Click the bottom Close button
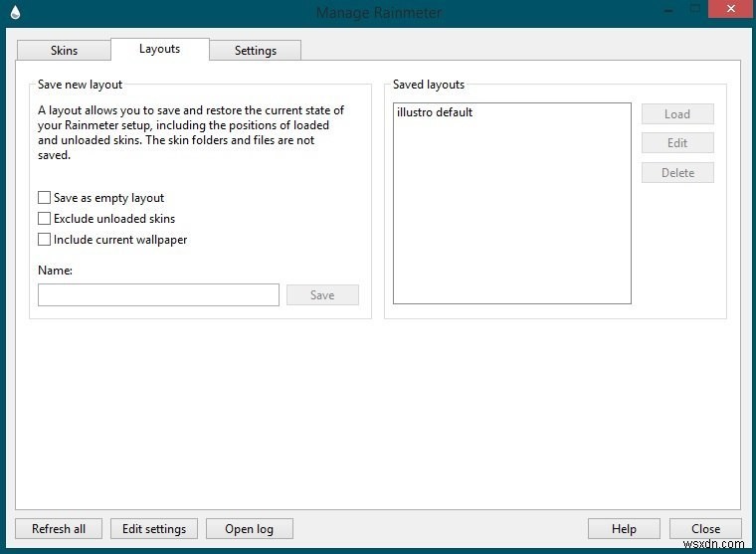 click(705, 528)
